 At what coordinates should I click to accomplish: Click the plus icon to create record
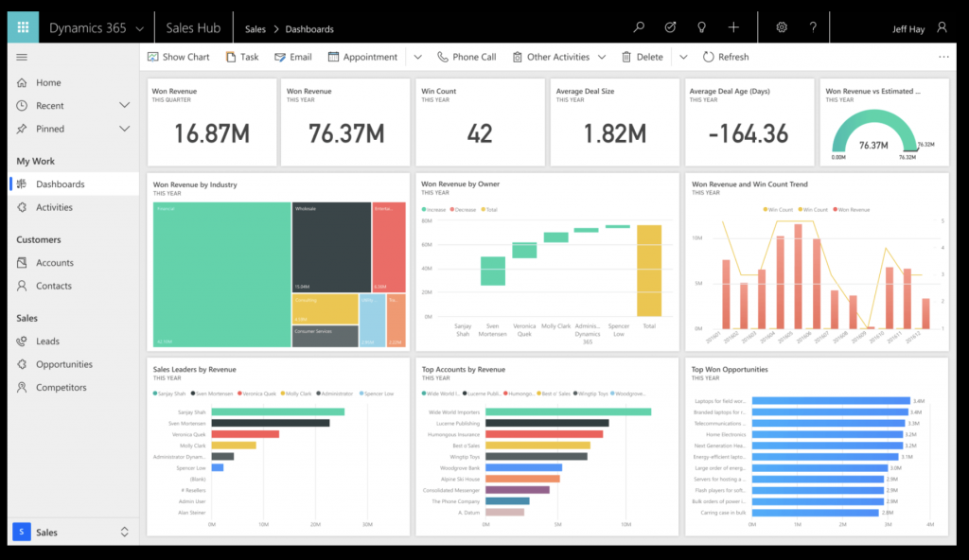pyautogui.click(x=733, y=27)
